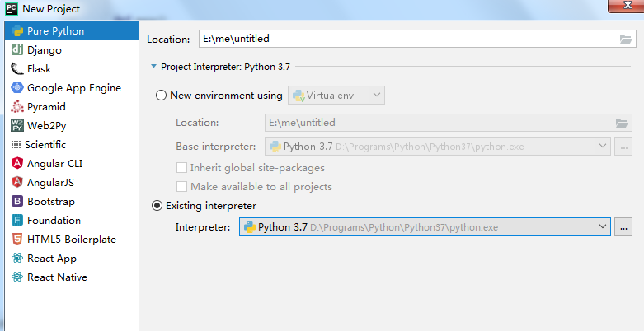Open the Virtualenv environment dropdown
The height and width of the screenshot is (331, 644).
(x=336, y=96)
